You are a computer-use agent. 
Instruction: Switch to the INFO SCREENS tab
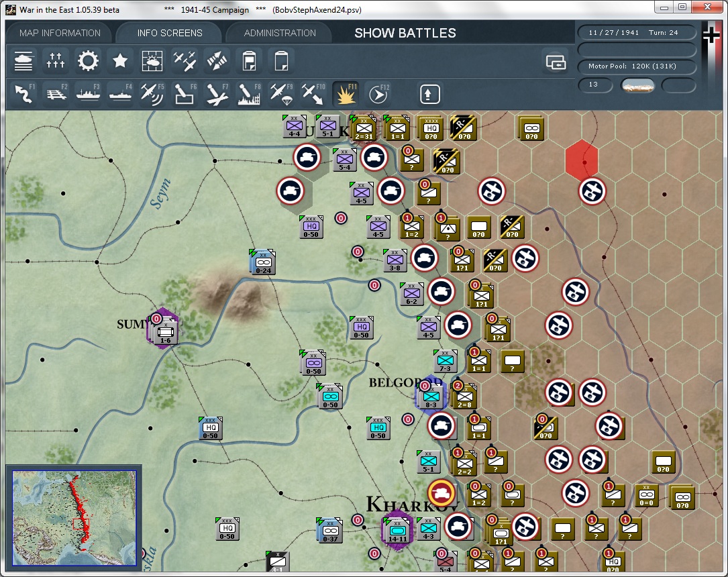170,33
